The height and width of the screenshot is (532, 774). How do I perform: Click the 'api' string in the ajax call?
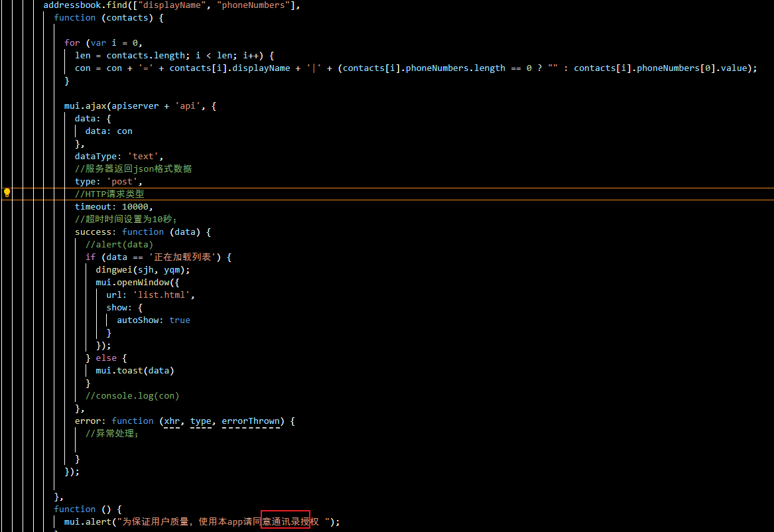point(188,105)
